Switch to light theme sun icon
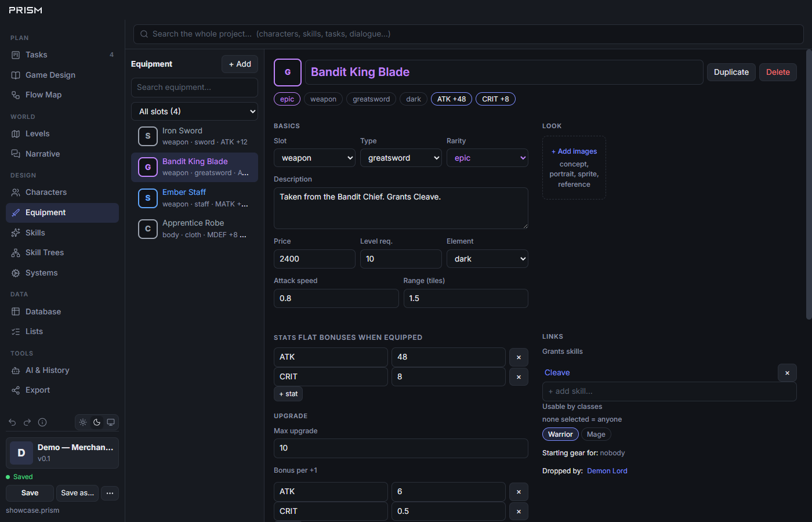 pos(83,422)
